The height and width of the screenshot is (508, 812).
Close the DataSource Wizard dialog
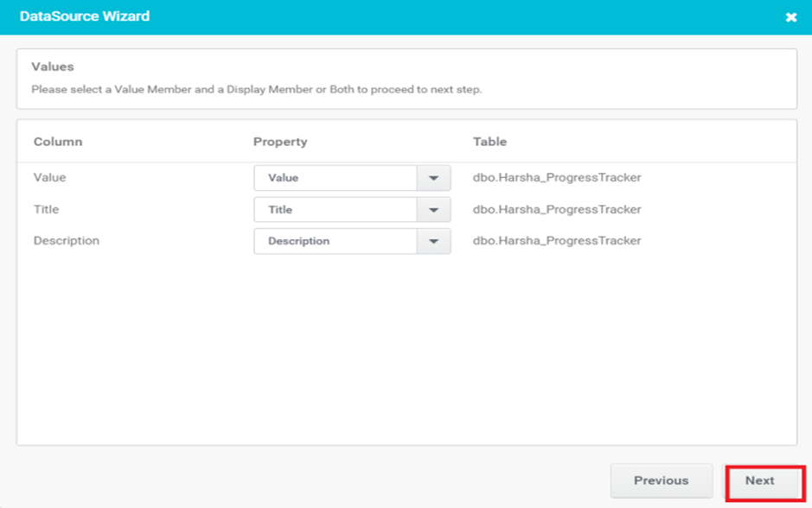pyautogui.click(x=790, y=17)
